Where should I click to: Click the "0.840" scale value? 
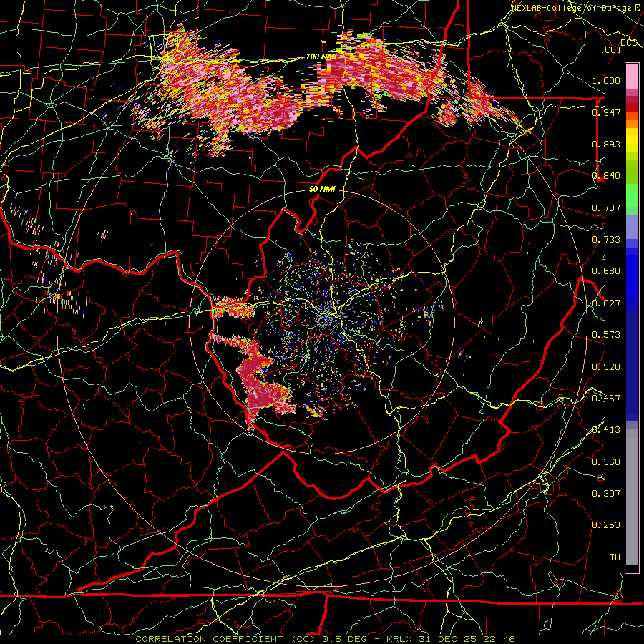606,175
